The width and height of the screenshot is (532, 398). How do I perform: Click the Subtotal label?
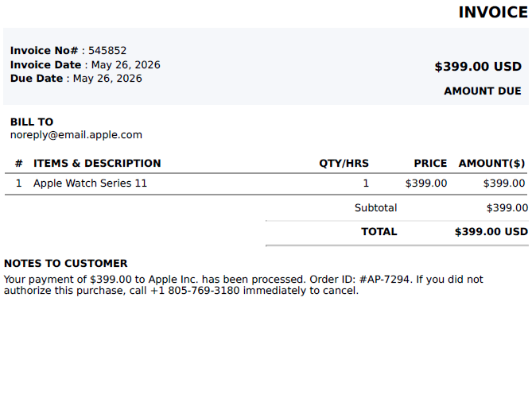[375, 208]
